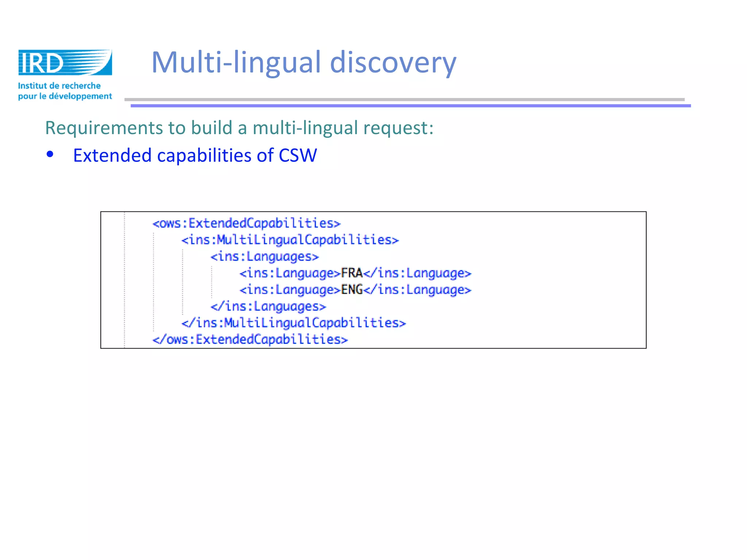Click the 'Extended capabilities of CSW' bullet
The height and width of the screenshot is (560, 747).
pyautogui.click(x=195, y=155)
